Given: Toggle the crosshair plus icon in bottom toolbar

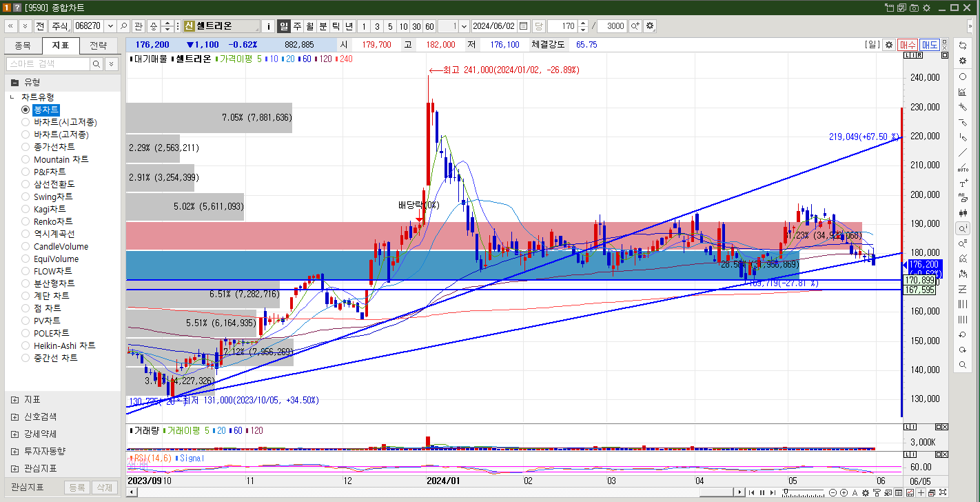Looking at the screenshot, I should (921, 492).
